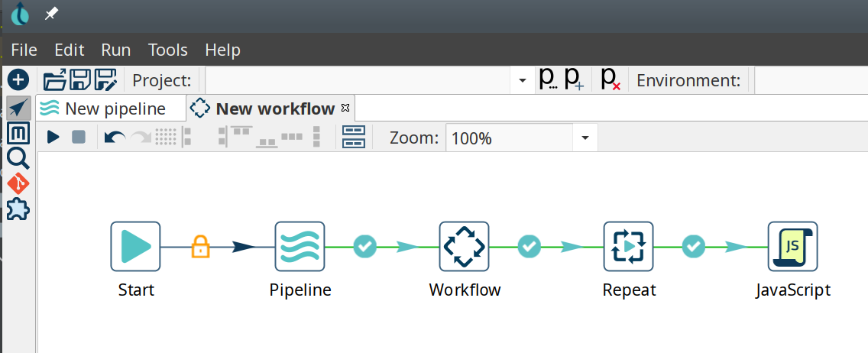Open the Git perspective in the sidebar
868x353 pixels.
[x=18, y=183]
